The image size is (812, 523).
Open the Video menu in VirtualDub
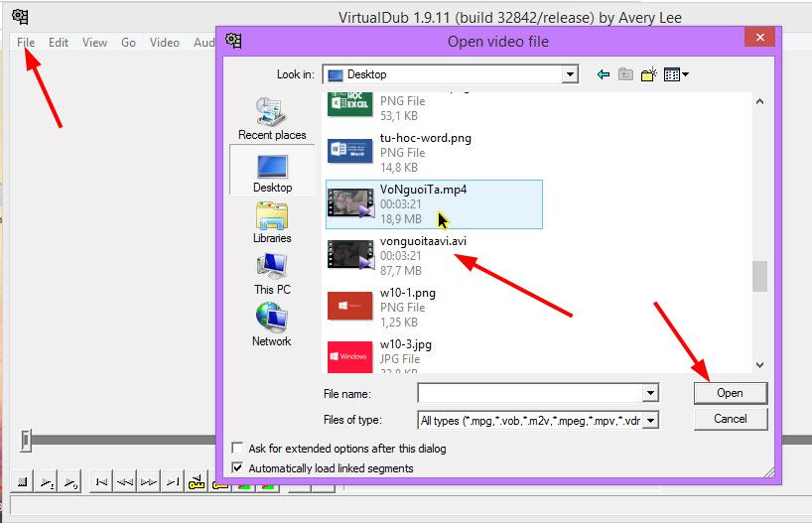coord(164,43)
